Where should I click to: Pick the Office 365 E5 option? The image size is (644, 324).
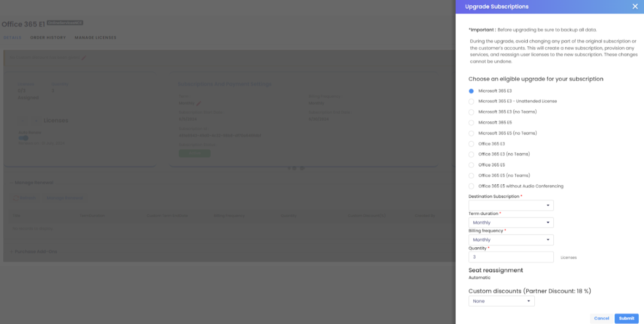[471, 165]
